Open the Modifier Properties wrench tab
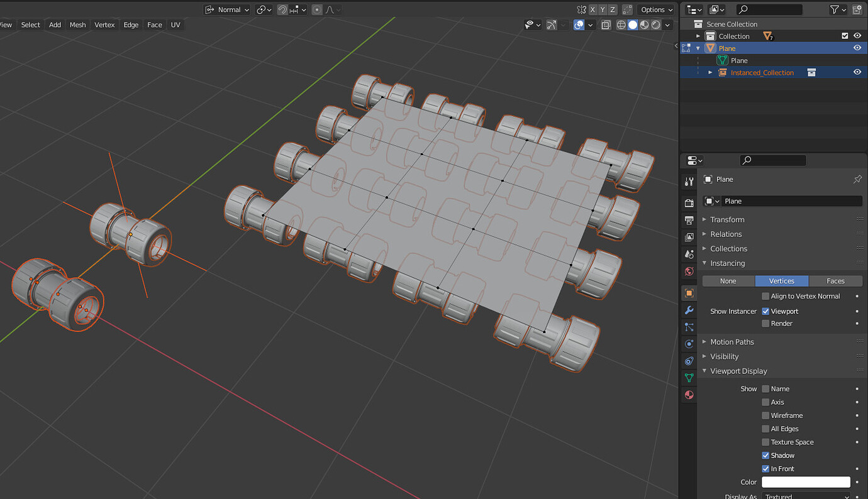This screenshot has width=868, height=499. pos(689,310)
